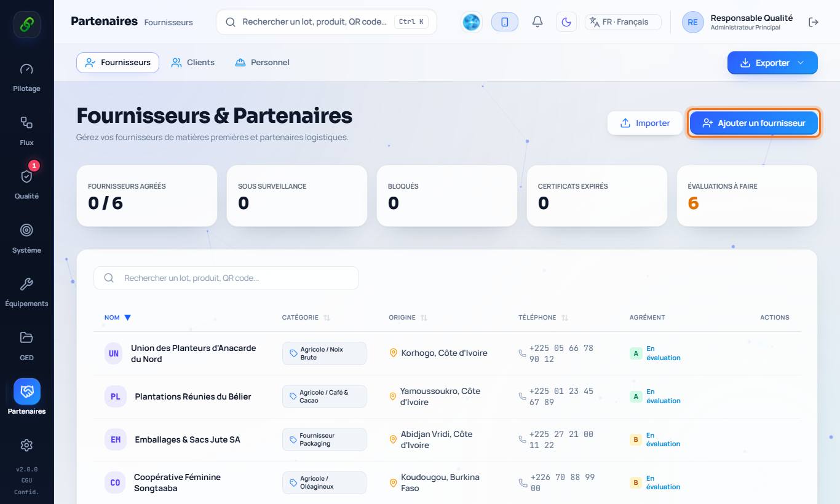Screen dimensions: 840x504
Task: Open settings gear in sidebar
Action: tap(26, 445)
